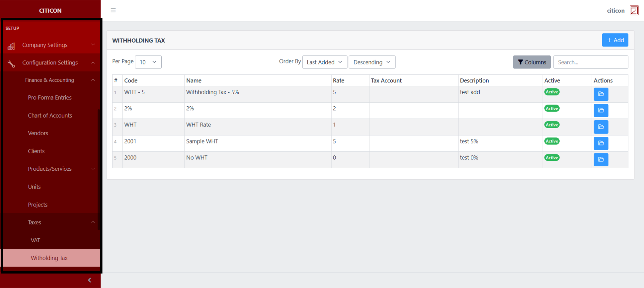Open the folder action for WHT Rate row
This screenshot has height=288, width=644.
[601, 127]
